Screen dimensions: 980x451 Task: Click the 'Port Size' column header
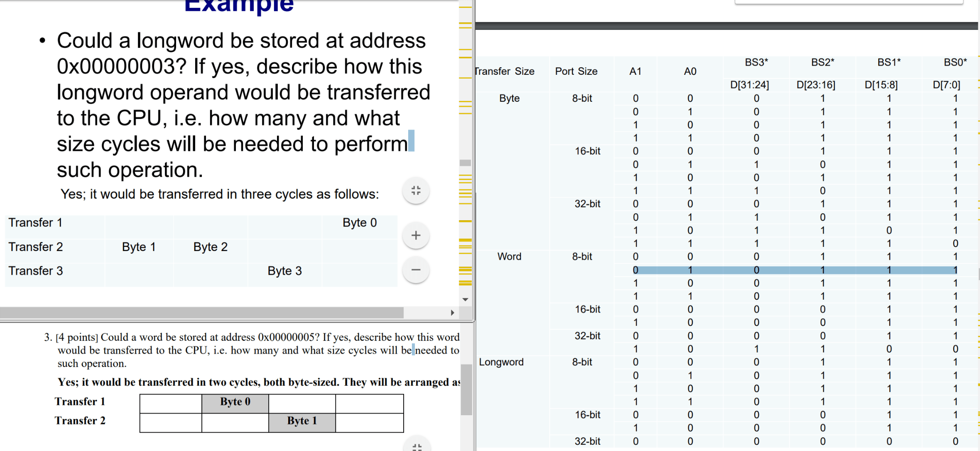coord(576,71)
